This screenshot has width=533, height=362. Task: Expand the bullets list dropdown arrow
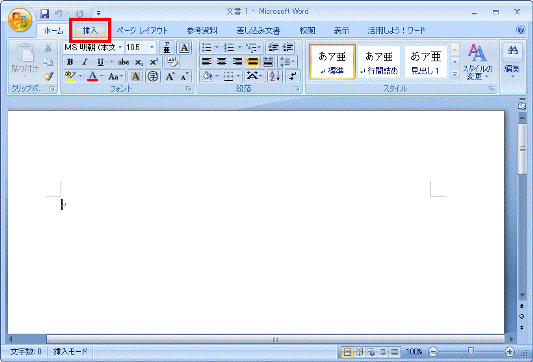(x=217, y=48)
